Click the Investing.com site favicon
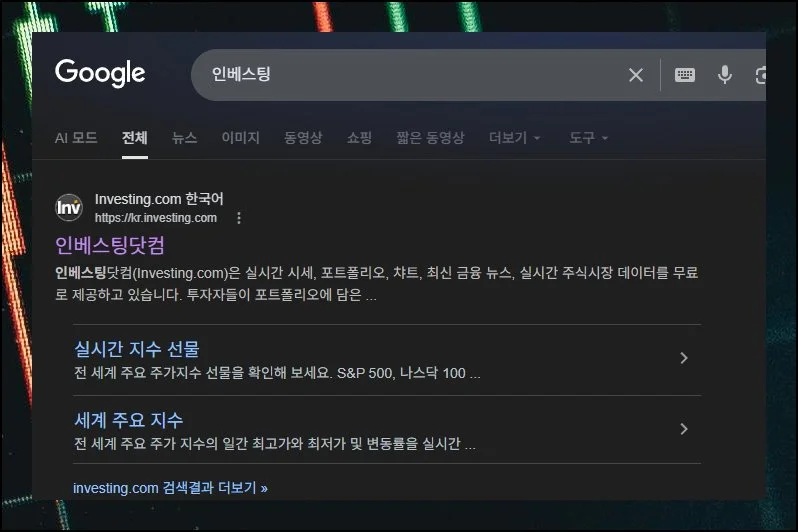Image resolution: width=798 pixels, height=532 pixels. pyautogui.click(x=69, y=208)
